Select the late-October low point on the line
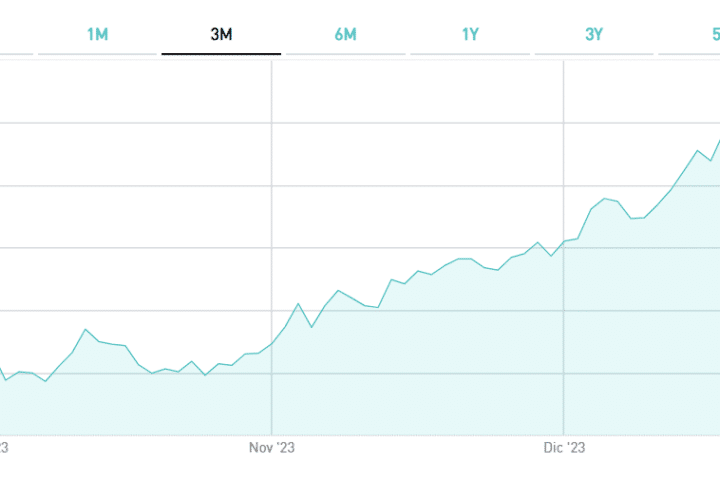This screenshot has width=720, height=480. (x=205, y=375)
